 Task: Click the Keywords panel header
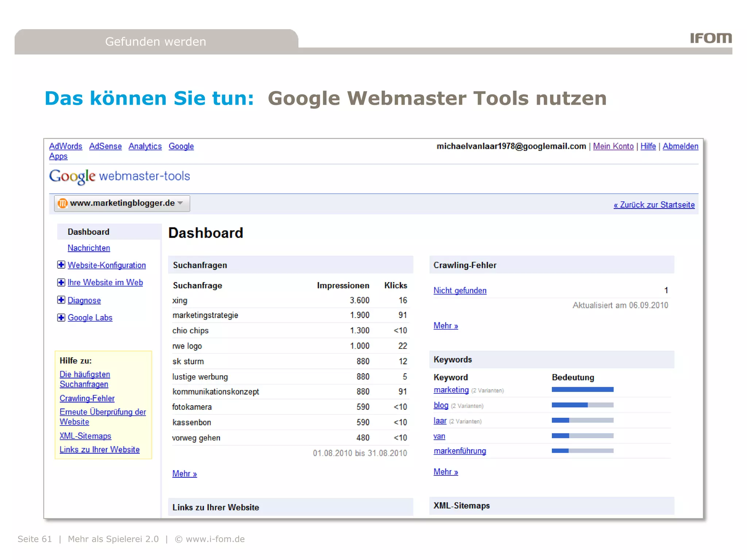click(552, 359)
